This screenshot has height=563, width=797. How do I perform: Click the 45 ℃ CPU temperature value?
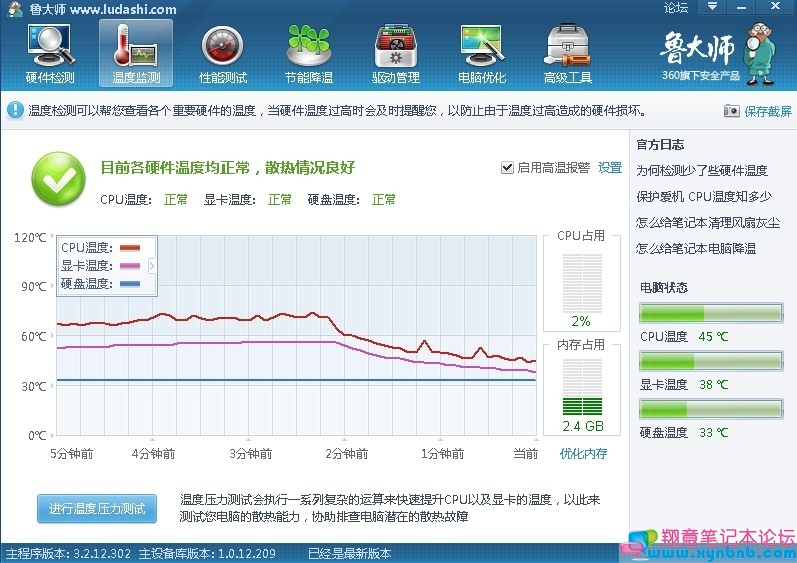[713, 336]
